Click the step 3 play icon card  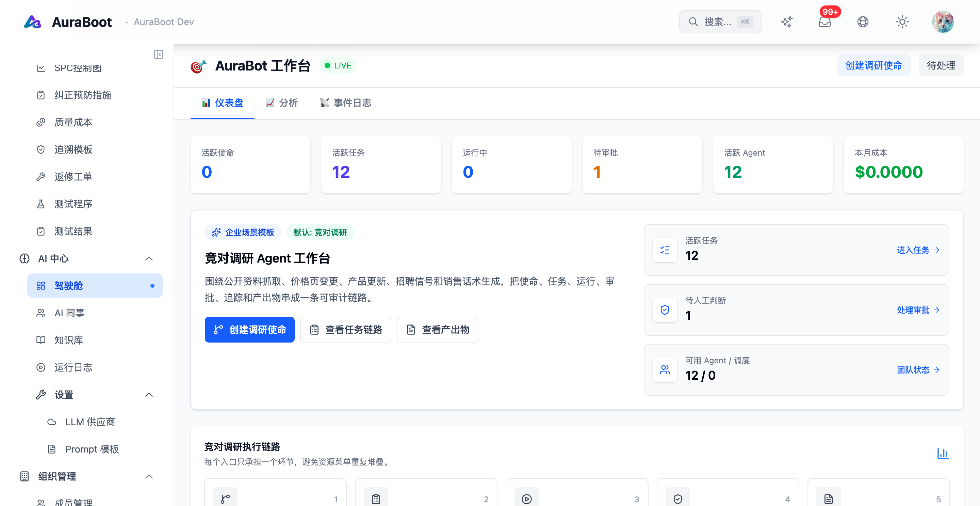577,493
